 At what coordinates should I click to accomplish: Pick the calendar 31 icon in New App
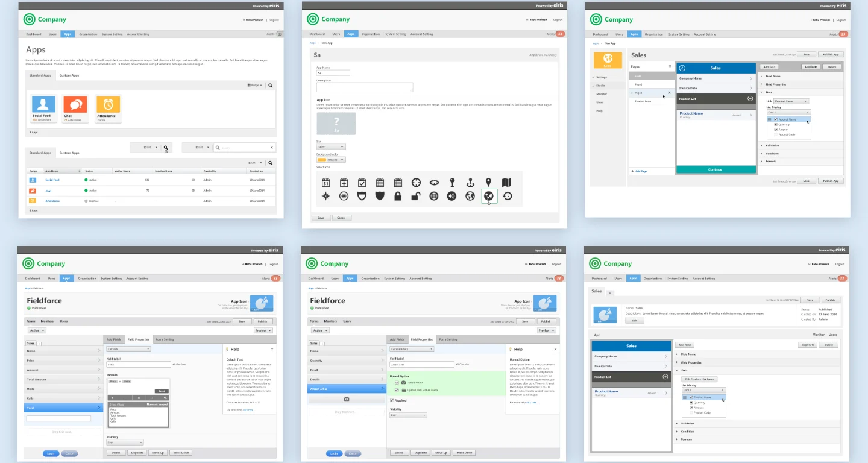click(x=326, y=182)
